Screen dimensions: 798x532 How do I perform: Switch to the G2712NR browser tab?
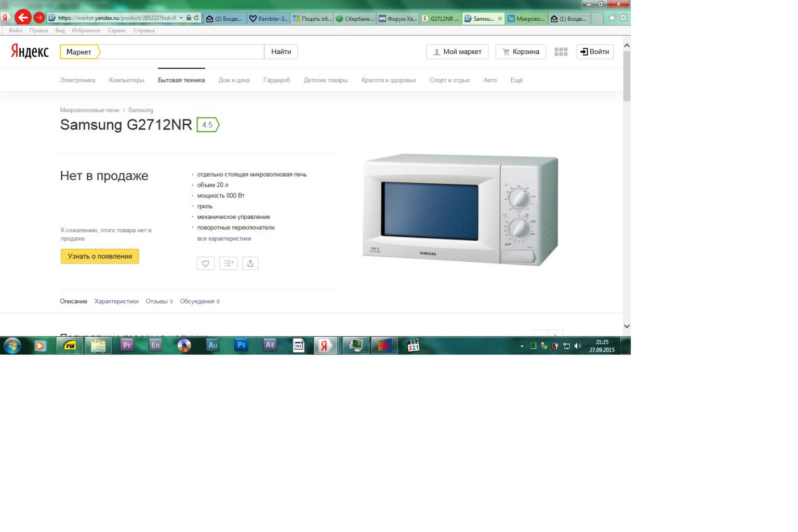pyautogui.click(x=441, y=19)
